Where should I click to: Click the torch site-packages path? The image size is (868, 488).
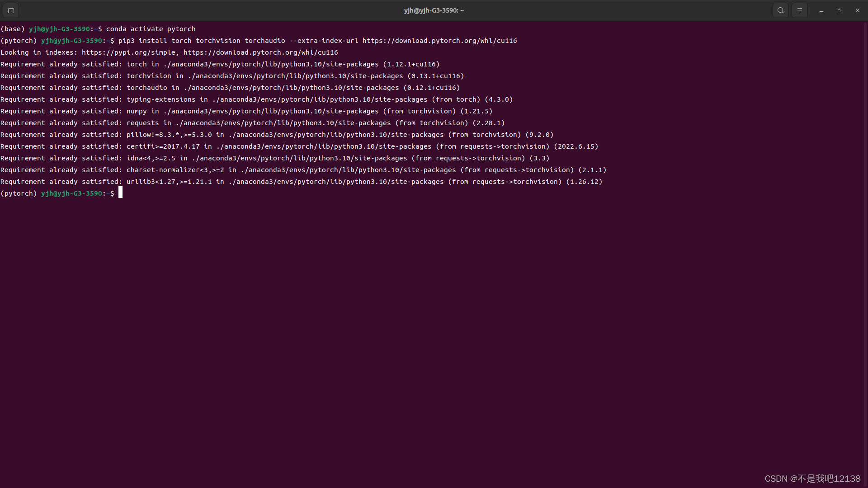[271, 64]
